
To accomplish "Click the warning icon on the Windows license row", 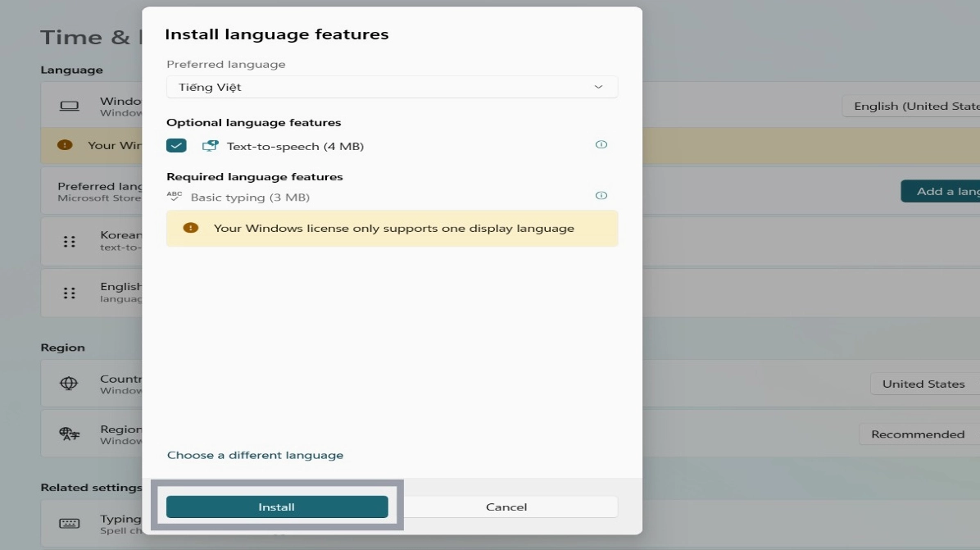I will pyautogui.click(x=66, y=145).
